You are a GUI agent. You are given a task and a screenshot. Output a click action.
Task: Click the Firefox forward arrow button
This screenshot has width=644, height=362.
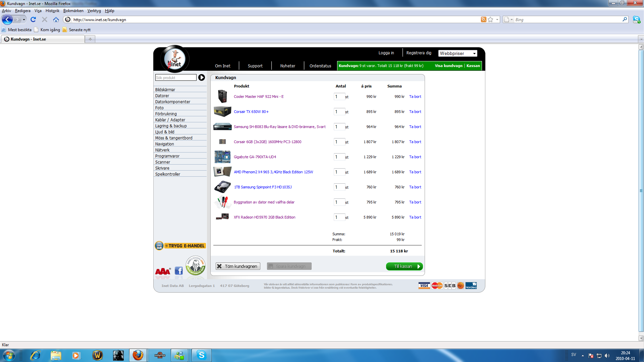[x=17, y=19]
